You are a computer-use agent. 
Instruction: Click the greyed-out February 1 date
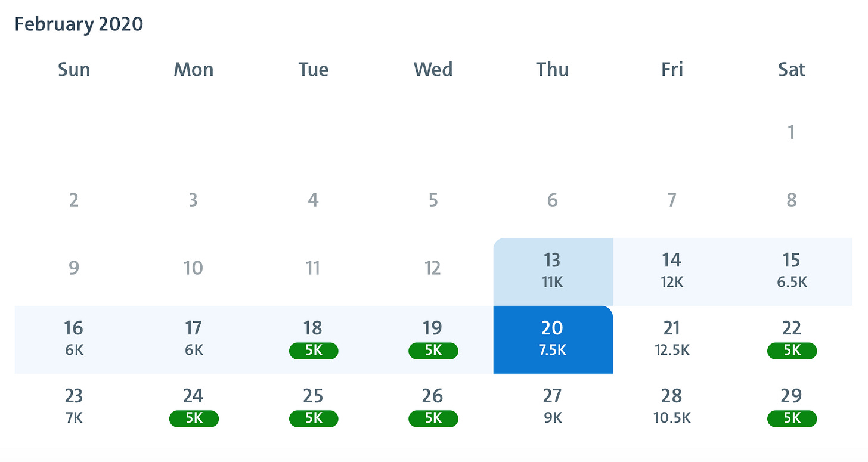(x=792, y=132)
